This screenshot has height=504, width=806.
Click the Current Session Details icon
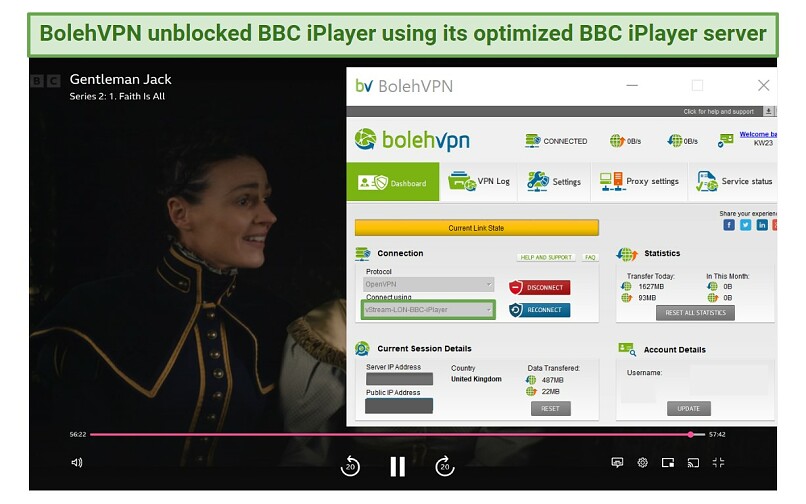click(362, 349)
